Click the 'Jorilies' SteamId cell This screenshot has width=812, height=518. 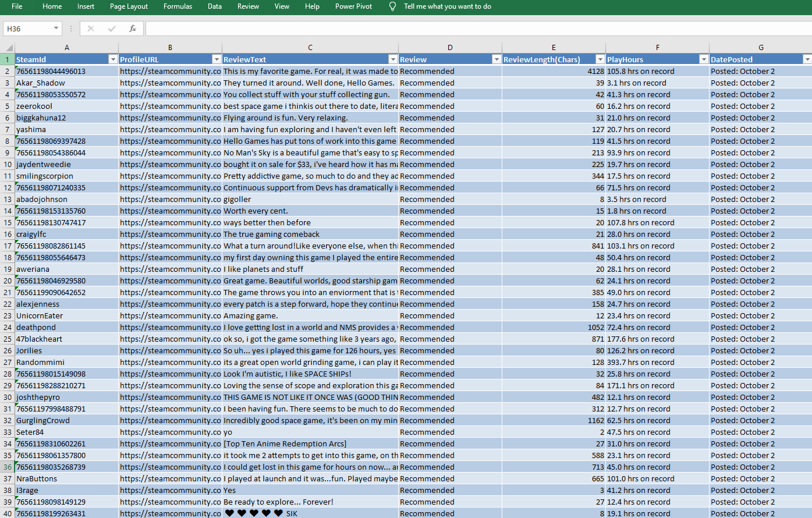pyautogui.click(x=67, y=350)
